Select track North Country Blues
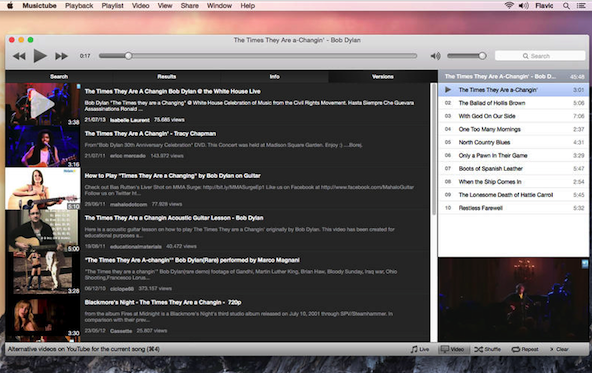The width and height of the screenshot is (592, 373). click(x=513, y=142)
